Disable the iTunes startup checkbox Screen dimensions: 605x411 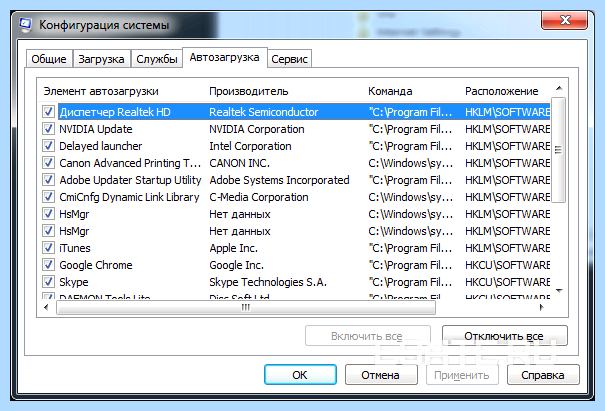(x=48, y=248)
